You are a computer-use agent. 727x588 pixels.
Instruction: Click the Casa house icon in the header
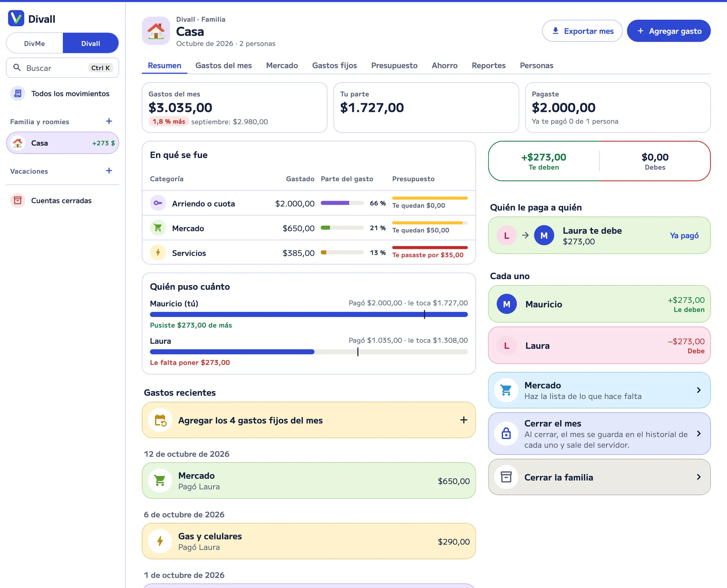tap(156, 31)
